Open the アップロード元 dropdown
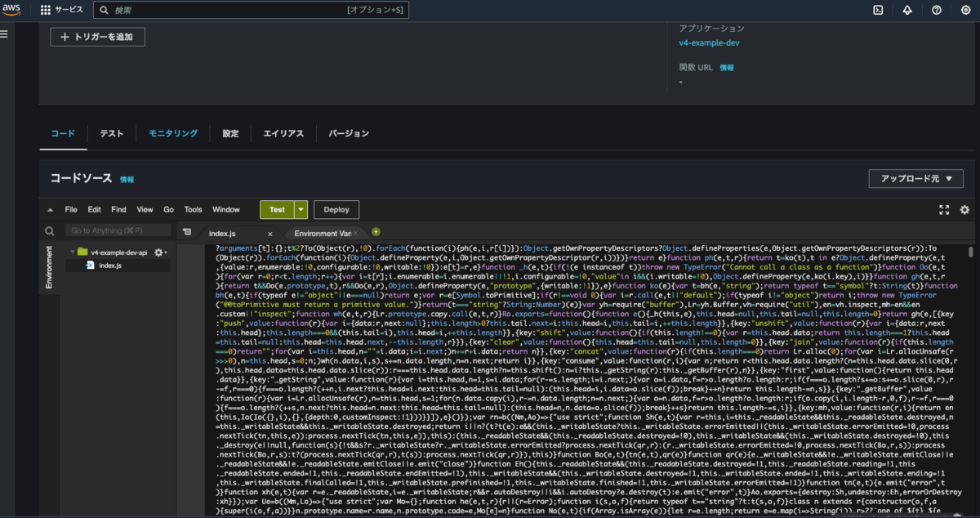Viewport: 980px width, 518px height. coord(916,178)
